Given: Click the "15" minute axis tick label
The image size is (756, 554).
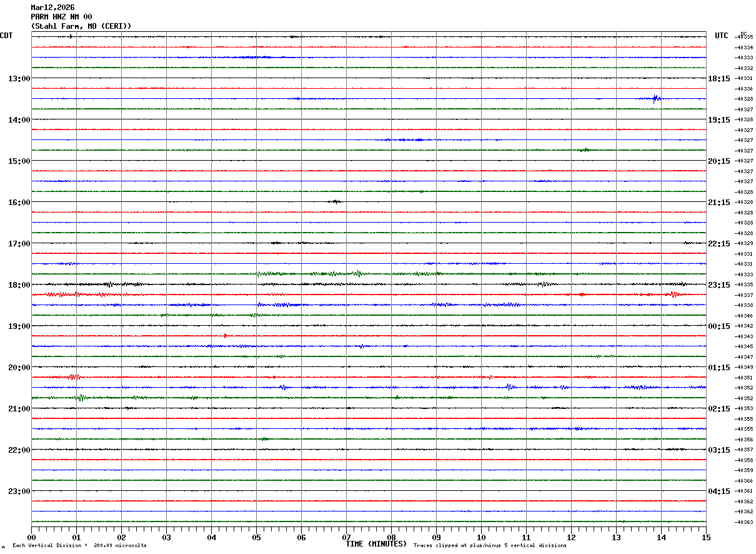Looking at the screenshot, I should 706,537.
